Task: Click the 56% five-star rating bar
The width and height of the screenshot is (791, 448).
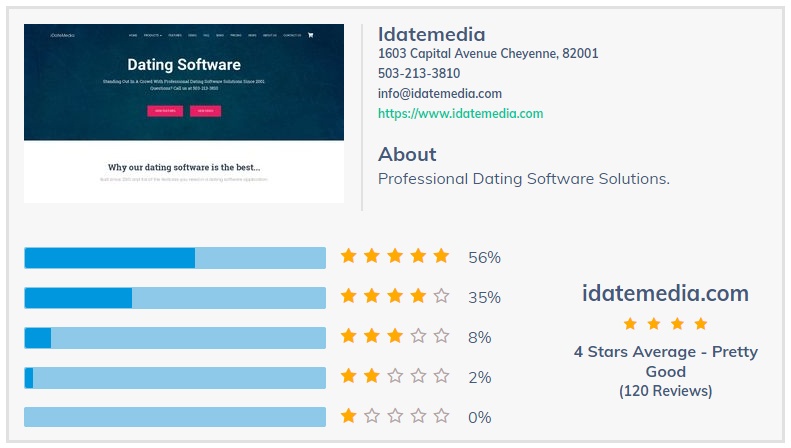Action: [x=175, y=258]
